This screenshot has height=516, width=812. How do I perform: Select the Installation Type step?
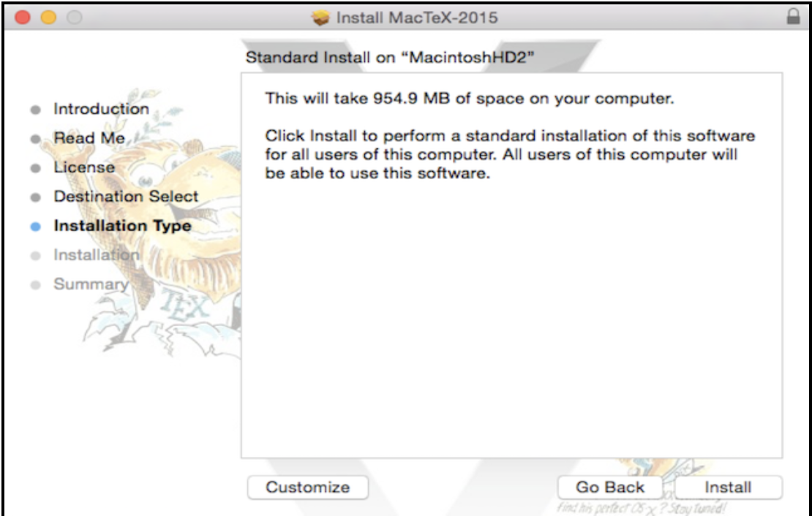coord(122,226)
